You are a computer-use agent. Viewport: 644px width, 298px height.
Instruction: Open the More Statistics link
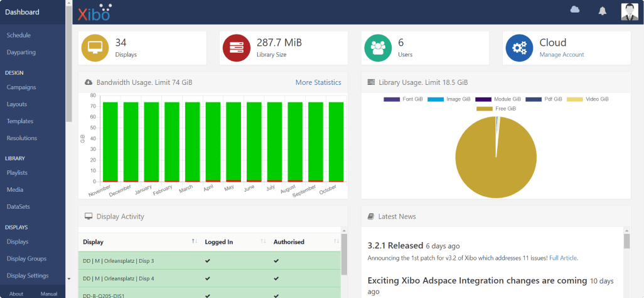[x=318, y=82]
